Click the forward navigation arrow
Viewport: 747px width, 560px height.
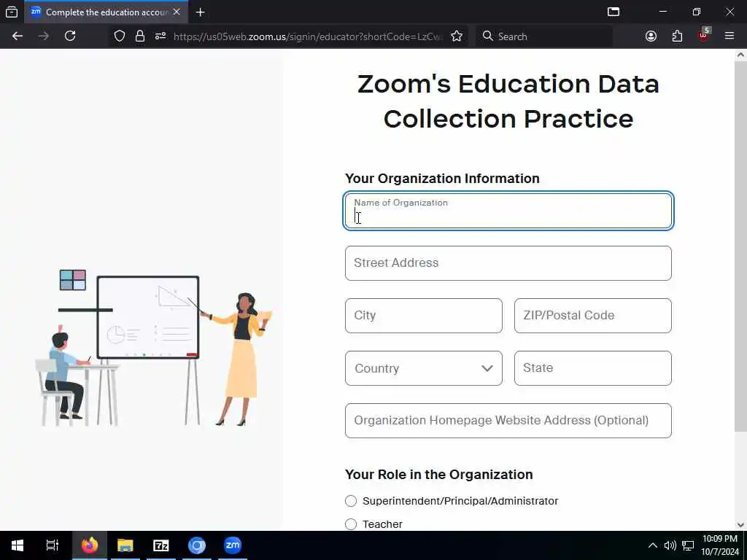(44, 36)
